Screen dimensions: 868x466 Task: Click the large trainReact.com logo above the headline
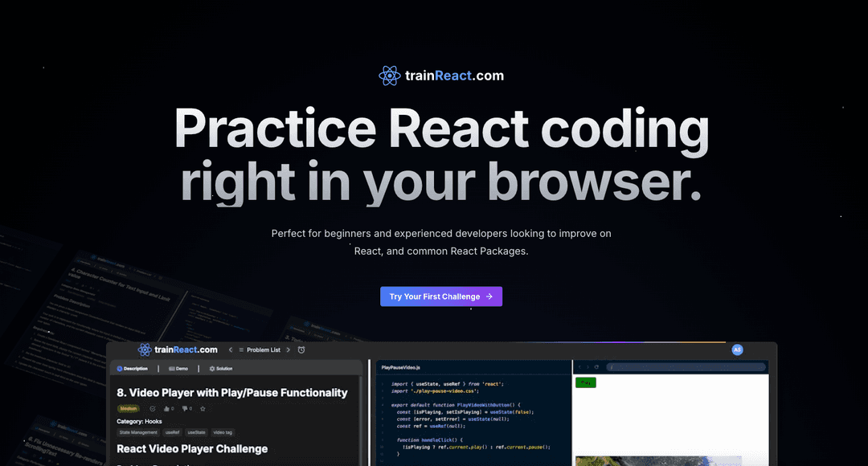(441, 76)
